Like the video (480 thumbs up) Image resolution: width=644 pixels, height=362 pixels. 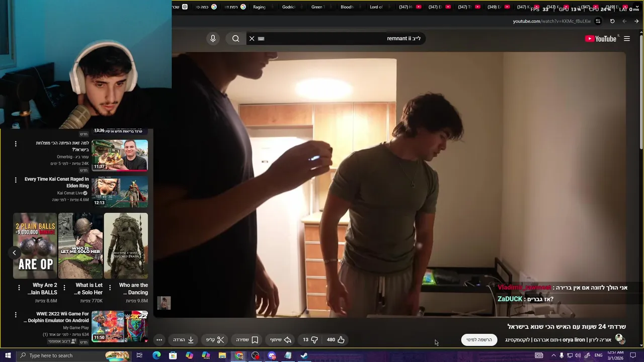336,340
